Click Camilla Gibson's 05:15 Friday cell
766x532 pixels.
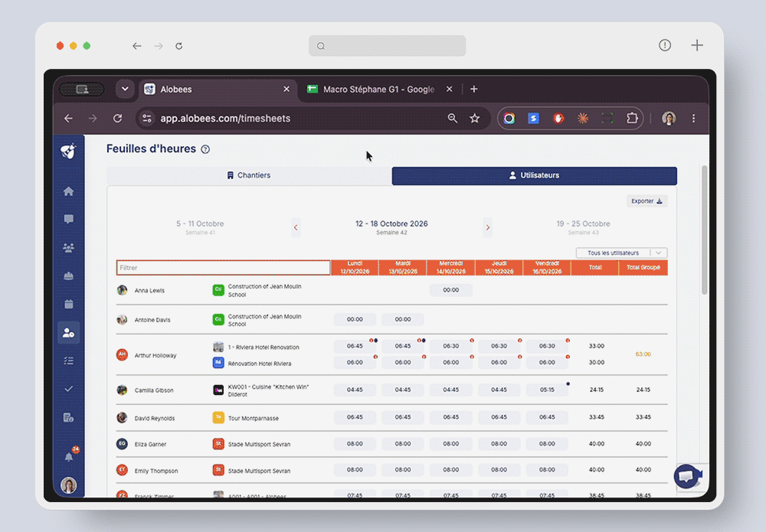click(x=547, y=390)
